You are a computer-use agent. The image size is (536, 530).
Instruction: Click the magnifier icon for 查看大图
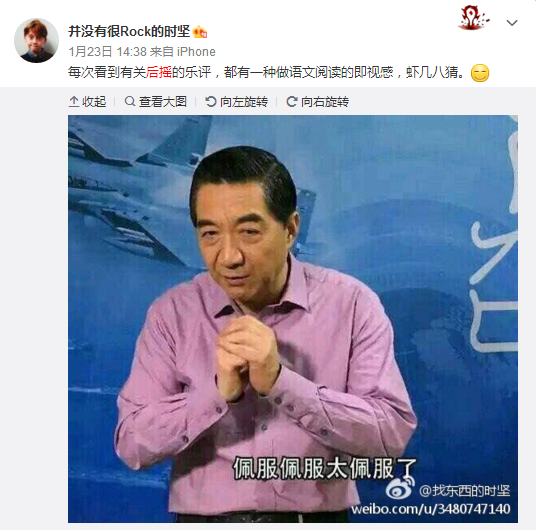[130, 101]
